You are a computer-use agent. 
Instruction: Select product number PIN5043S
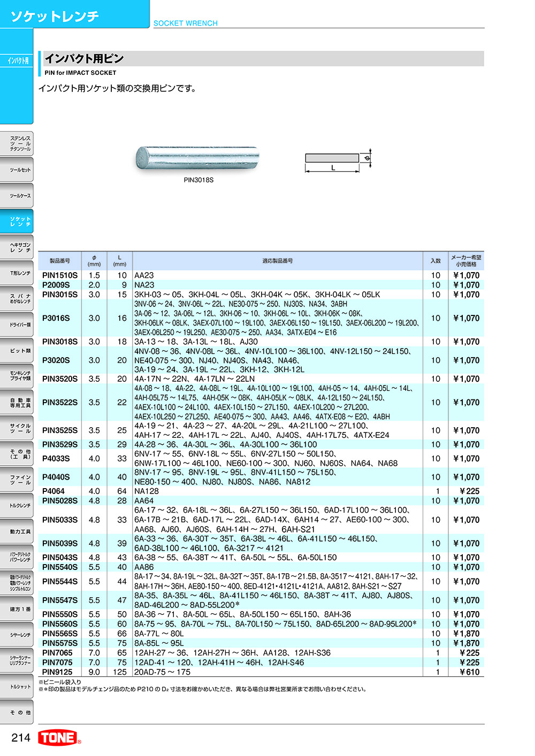(60, 558)
